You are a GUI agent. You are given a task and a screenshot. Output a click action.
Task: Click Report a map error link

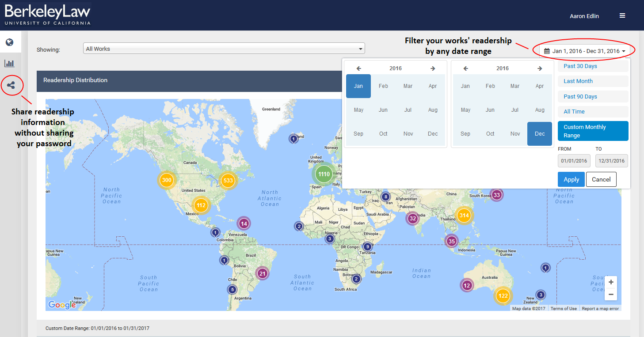coord(600,309)
